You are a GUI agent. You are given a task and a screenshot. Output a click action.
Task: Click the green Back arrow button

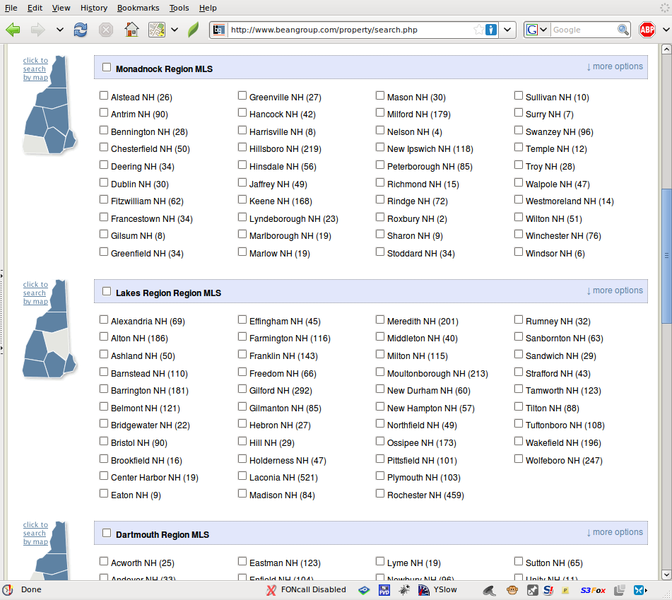point(13,30)
